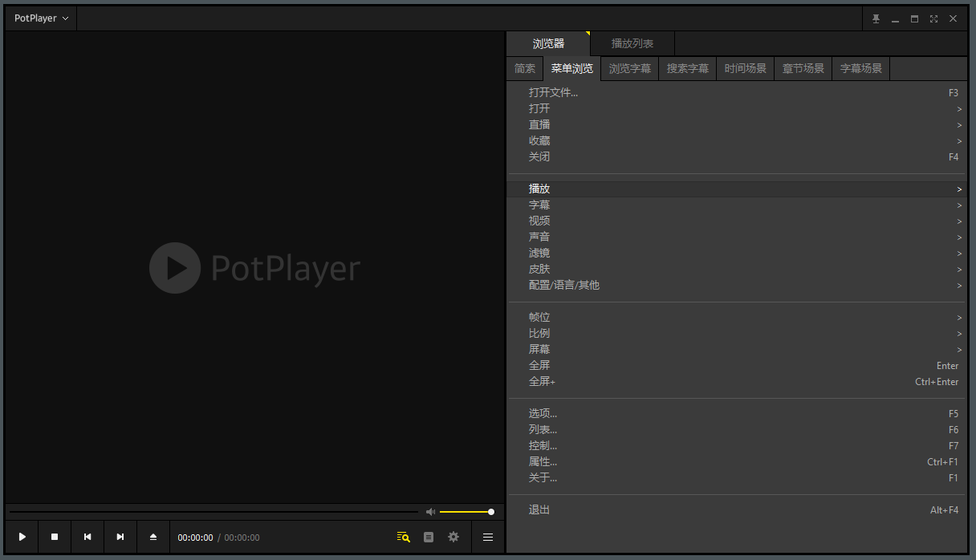
Task: Open the control settings gear
Action: 453,537
